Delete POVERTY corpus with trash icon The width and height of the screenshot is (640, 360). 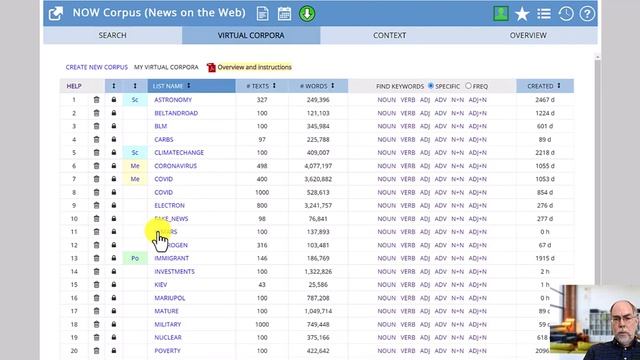point(96,351)
